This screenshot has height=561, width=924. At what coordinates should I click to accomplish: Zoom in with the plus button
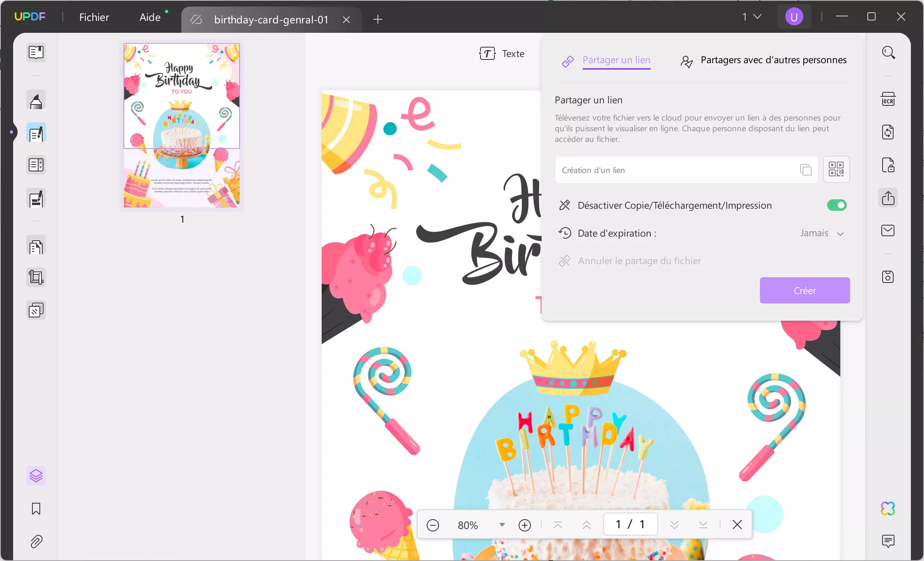[525, 525]
